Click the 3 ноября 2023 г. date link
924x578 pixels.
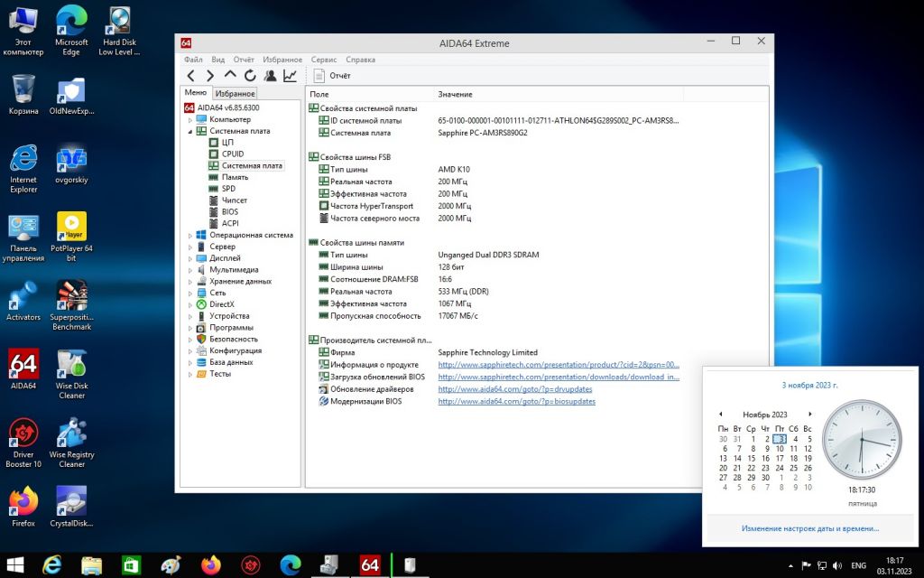pyautogui.click(x=809, y=385)
